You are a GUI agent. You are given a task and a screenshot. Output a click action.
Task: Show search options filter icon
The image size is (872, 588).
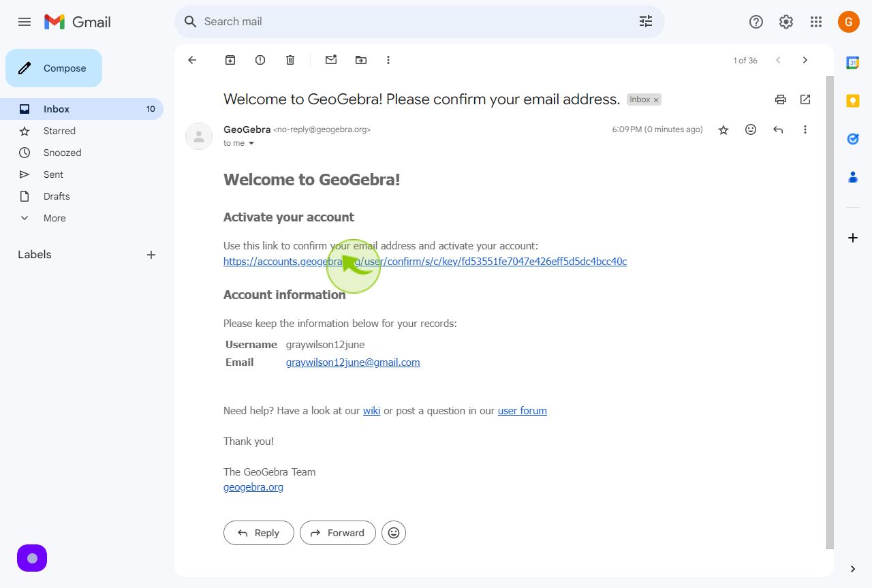pyautogui.click(x=646, y=22)
